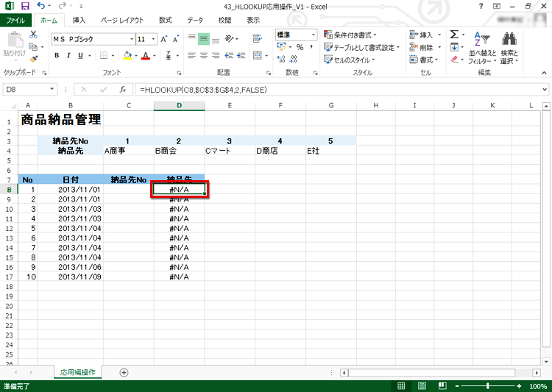The image size is (552, 392).
Task: Copy selection using the copy icon
Action: [x=33, y=46]
